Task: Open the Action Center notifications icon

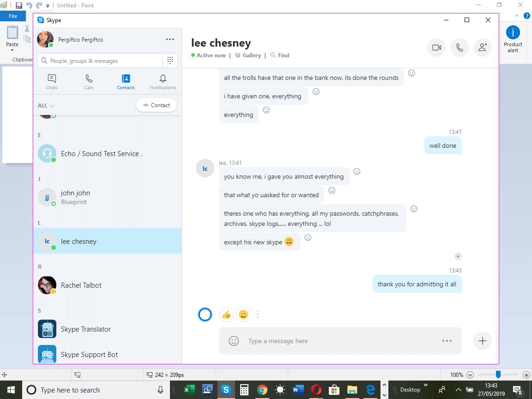Action: point(517,390)
